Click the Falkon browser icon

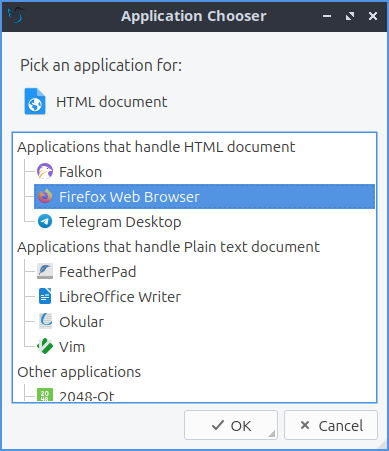(x=45, y=172)
